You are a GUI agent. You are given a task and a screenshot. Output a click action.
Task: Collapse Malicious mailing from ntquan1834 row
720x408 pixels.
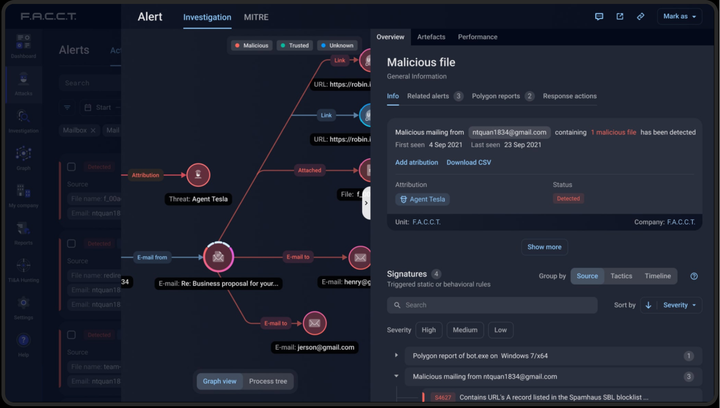point(396,377)
